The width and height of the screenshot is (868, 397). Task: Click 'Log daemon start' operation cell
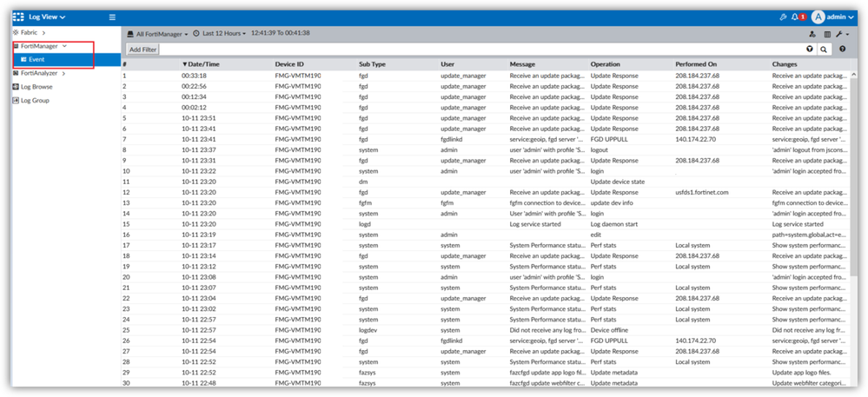pyautogui.click(x=614, y=224)
